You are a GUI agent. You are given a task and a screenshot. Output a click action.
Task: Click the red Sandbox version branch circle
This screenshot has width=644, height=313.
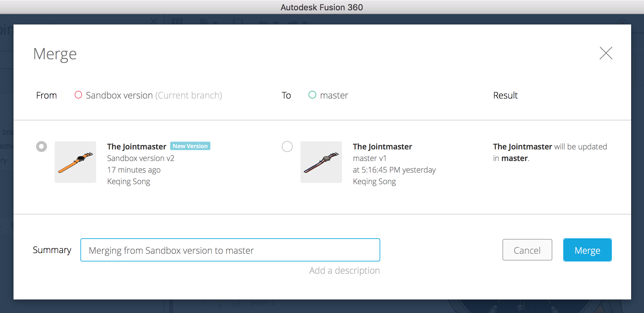[78, 95]
